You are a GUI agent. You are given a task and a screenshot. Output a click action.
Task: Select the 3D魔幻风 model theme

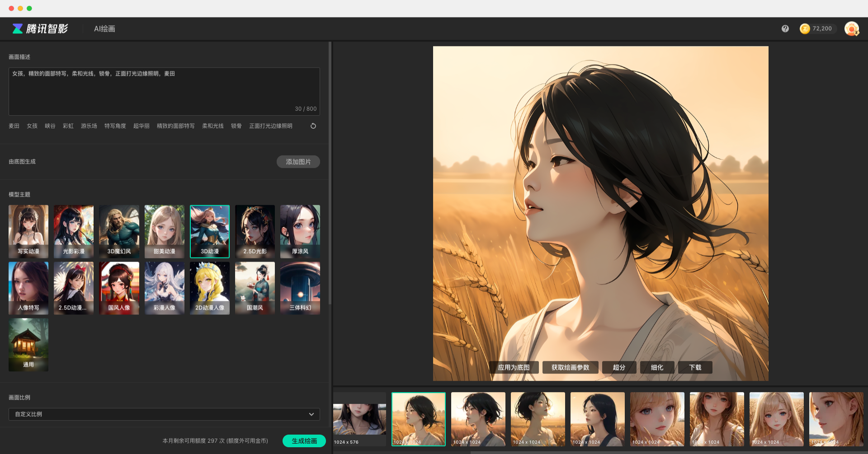(119, 231)
